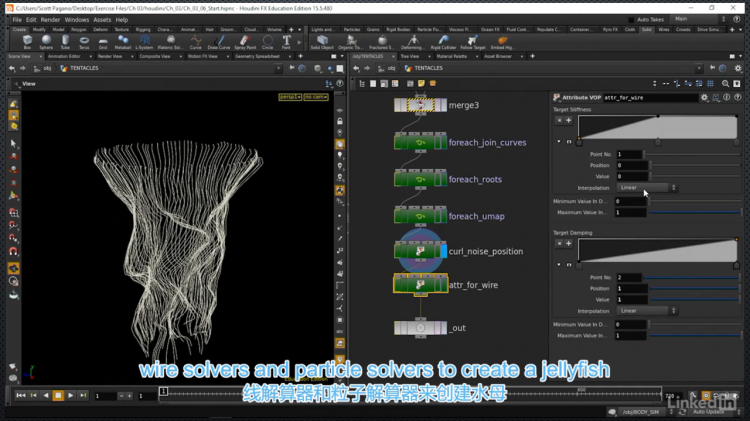Select the Fractured Solid shelf tool
Image resolution: width=750 pixels, height=421 pixels.
click(x=382, y=42)
